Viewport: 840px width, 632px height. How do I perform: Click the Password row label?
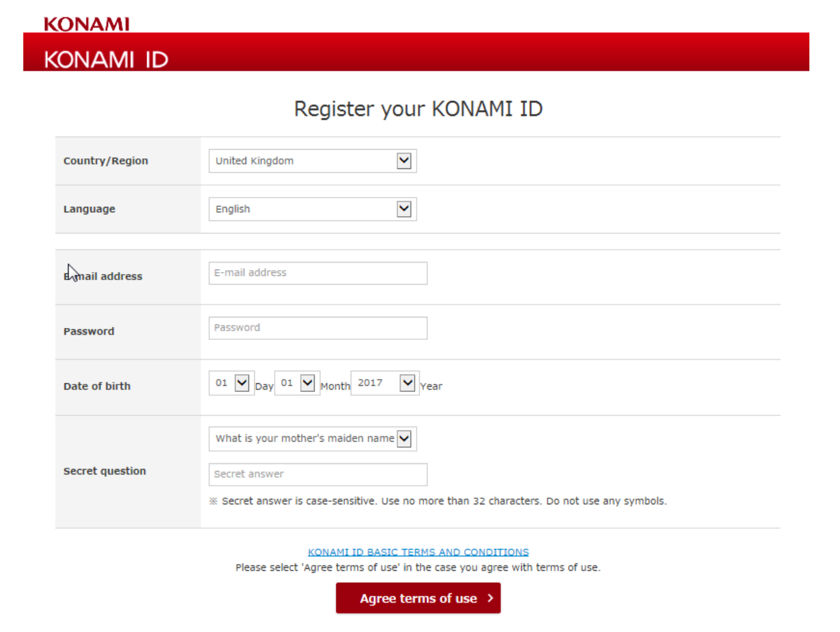89,331
